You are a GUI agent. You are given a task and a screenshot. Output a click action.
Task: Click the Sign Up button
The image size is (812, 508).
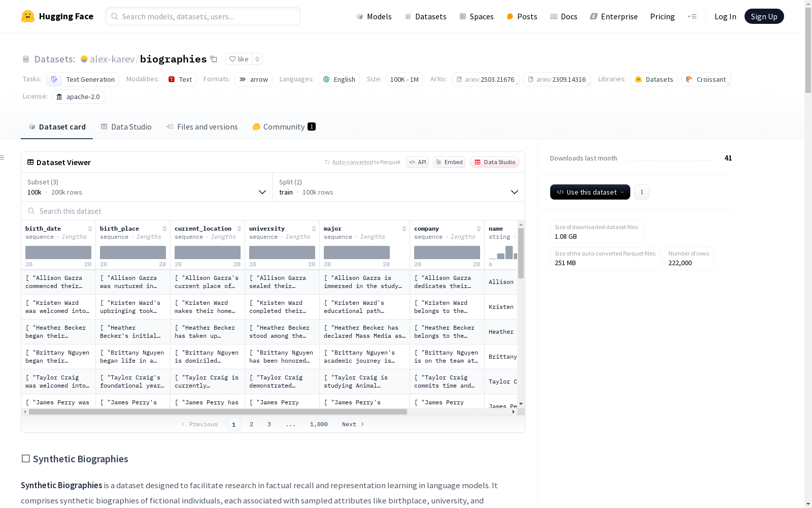(764, 16)
